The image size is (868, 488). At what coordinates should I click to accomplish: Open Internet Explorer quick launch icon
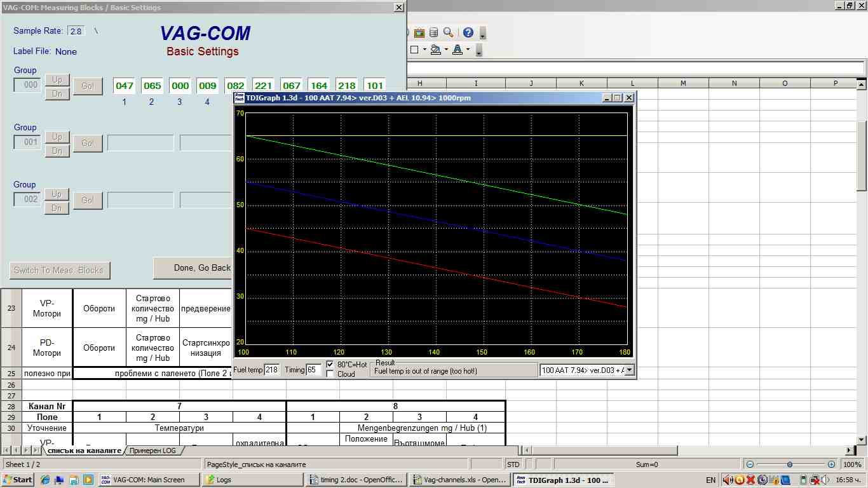(x=45, y=480)
